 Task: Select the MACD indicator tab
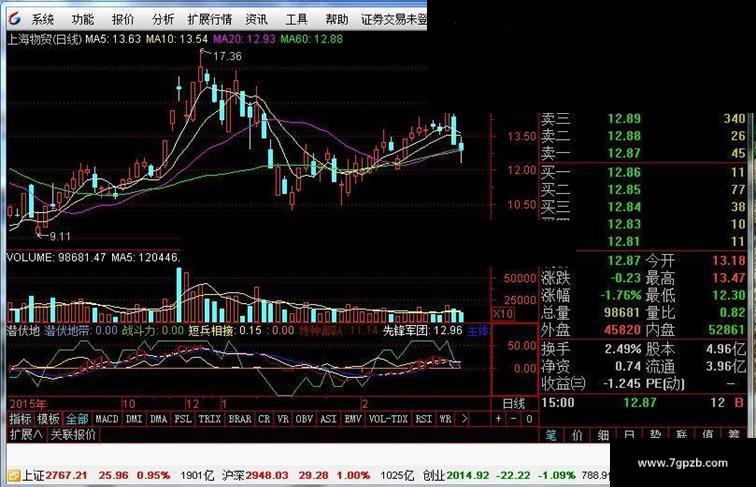point(107,419)
